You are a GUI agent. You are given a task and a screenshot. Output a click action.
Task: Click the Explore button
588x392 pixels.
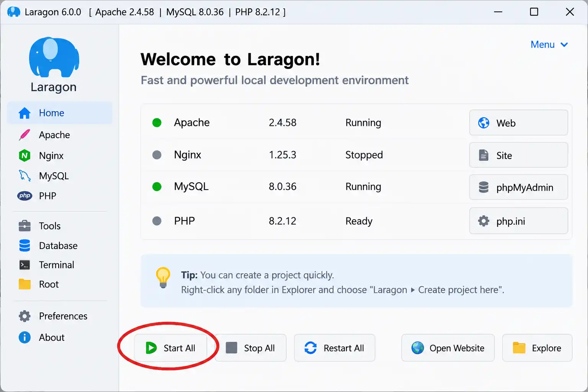pyautogui.click(x=537, y=348)
